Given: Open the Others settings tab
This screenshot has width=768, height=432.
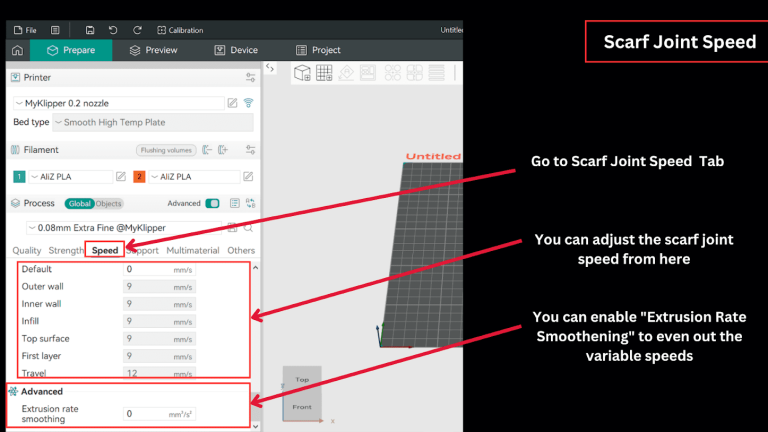Looking at the screenshot, I should (241, 250).
